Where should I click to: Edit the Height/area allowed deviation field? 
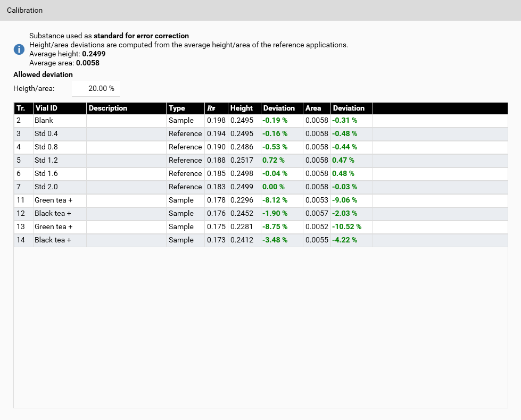96,88
